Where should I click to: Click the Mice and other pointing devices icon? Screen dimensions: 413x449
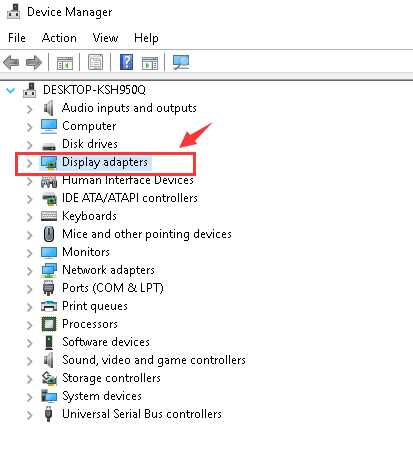(x=49, y=234)
